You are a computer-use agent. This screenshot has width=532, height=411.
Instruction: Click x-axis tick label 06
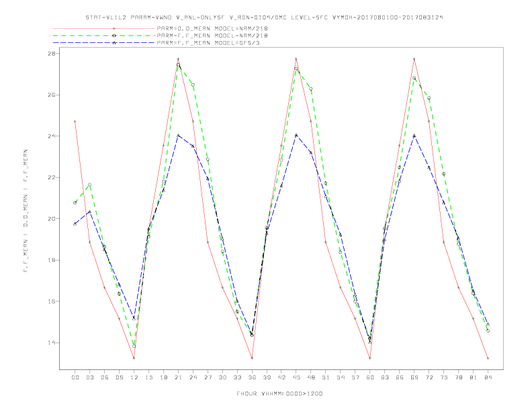pos(105,377)
